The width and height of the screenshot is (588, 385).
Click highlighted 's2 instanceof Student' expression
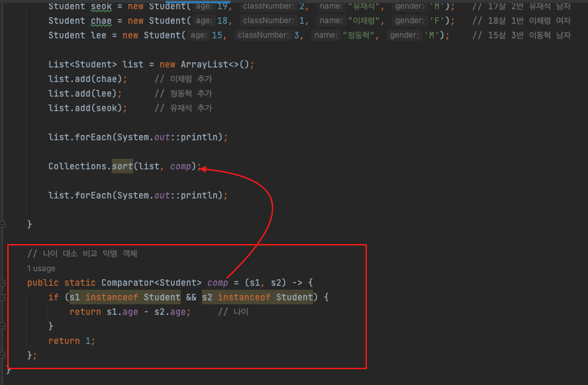(257, 298)
